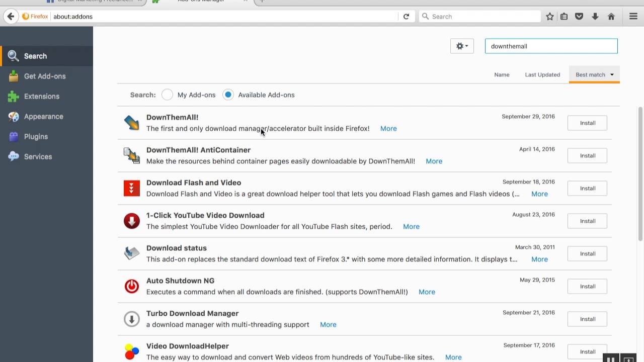Select the Turbo Download Manager title text
Image resolution: width=644 pixels, height=362 pixels.
[x=192, y=313]
